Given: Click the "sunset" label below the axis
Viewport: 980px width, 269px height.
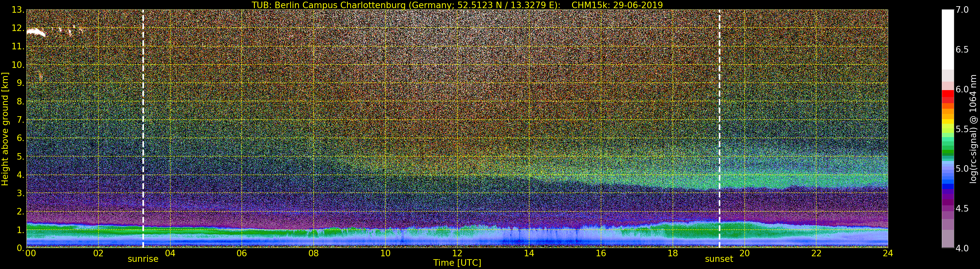Looking at the screenshot, I should [x=719, y=259].
